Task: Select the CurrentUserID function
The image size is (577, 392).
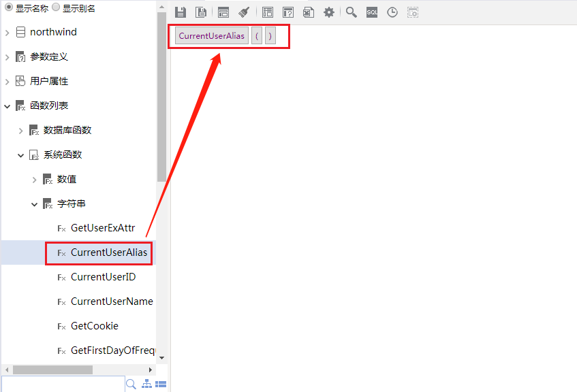Action: tap(104, 277)
